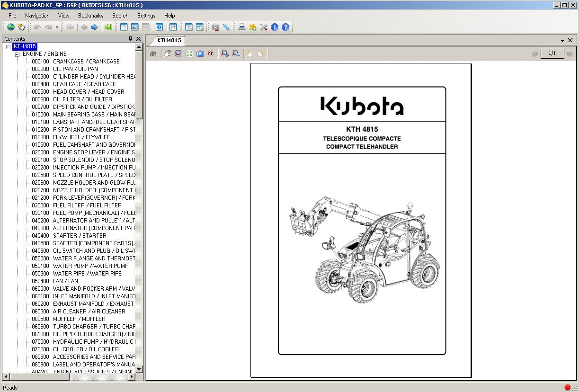Collapse the KTH4815 root tree node
This screenshot has height=392, width=579.
point(9,47)
